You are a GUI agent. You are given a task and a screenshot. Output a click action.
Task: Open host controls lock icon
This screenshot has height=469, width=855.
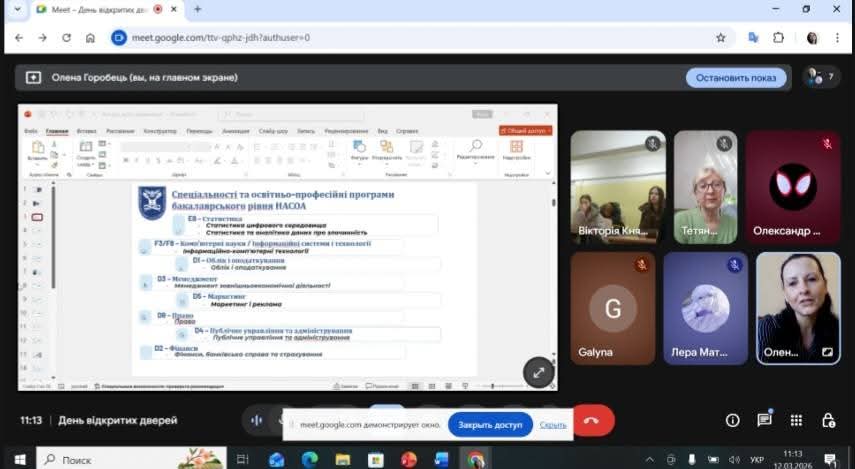[828, 421]
